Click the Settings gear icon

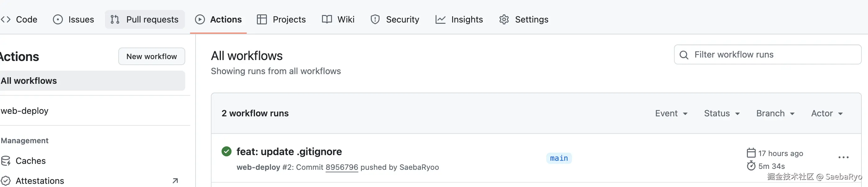click(504, 19)
